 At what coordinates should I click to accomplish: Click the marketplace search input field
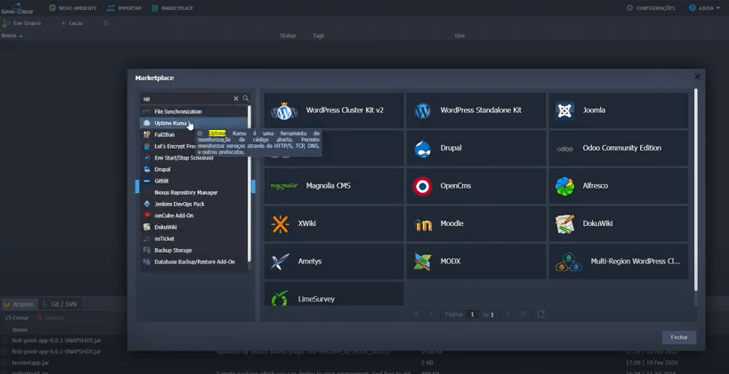[186, 98]
